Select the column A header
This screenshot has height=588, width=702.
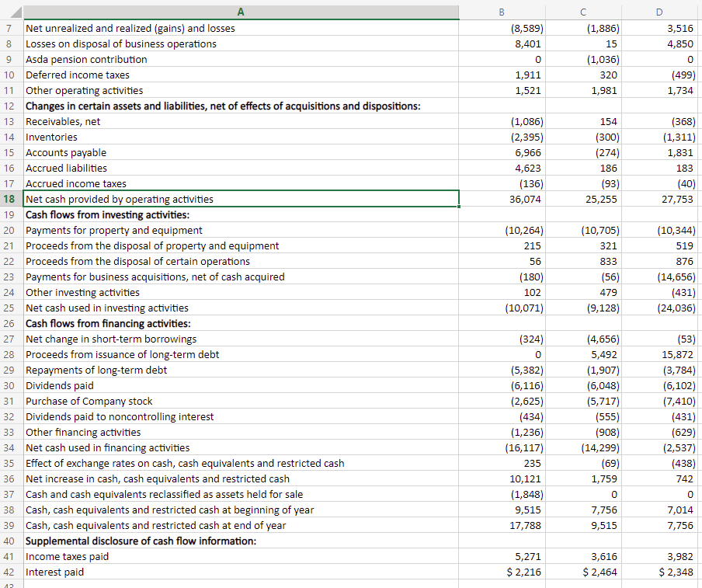tap(241, 12)
